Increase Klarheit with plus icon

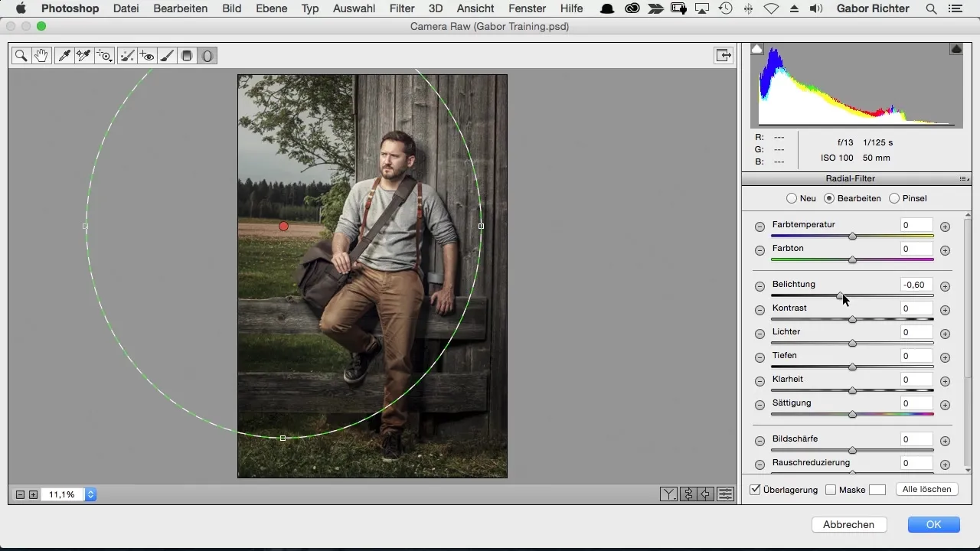coord(945,381)
